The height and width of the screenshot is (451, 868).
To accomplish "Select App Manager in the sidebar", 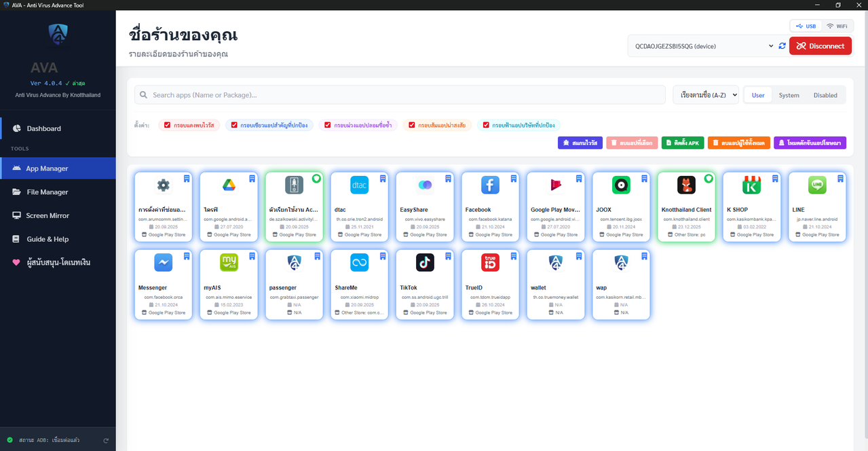I will 58,168.
